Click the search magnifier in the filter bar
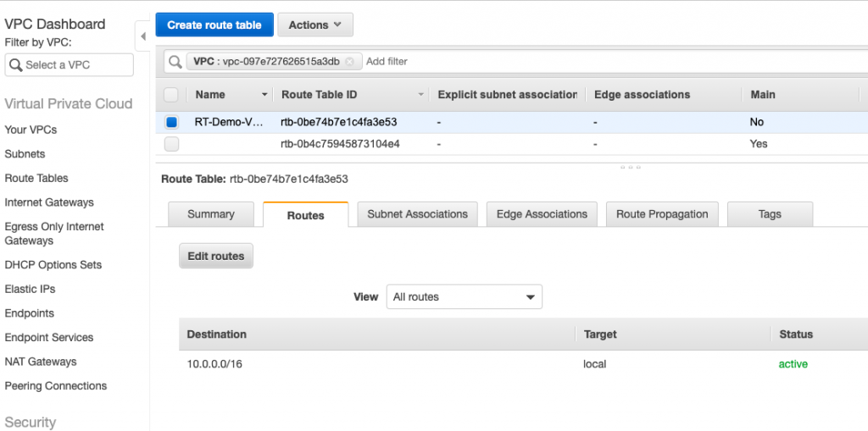 (x=175, y=62)
